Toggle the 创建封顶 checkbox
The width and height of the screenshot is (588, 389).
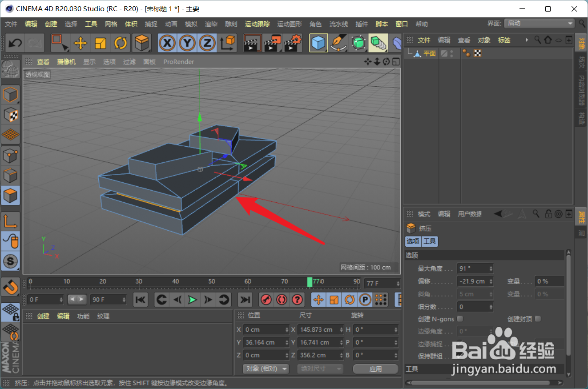[537, 319]
